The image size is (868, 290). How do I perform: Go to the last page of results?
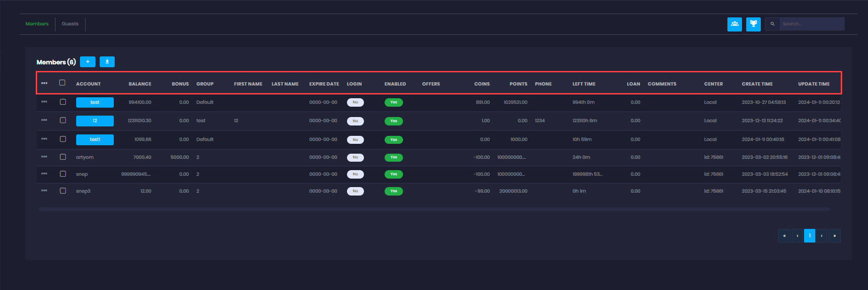pyautogui.click(x=834, y=236)
